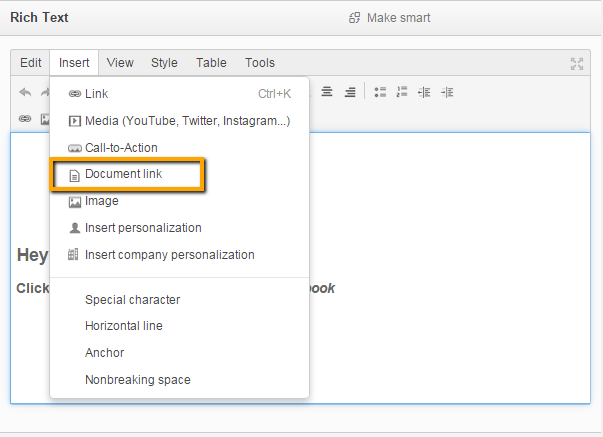Click the decrease indent icon

[425, 92]
